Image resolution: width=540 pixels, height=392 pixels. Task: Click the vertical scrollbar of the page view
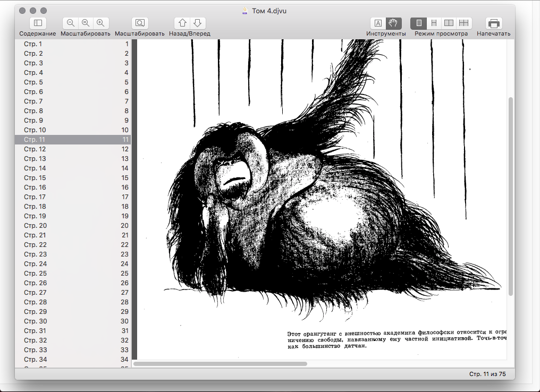click(511, 196)
